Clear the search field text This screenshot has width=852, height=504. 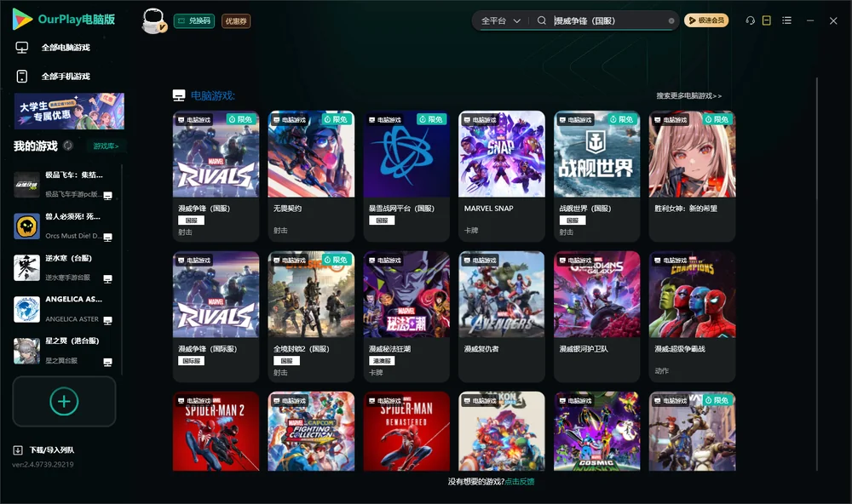[x=671, y=20]
